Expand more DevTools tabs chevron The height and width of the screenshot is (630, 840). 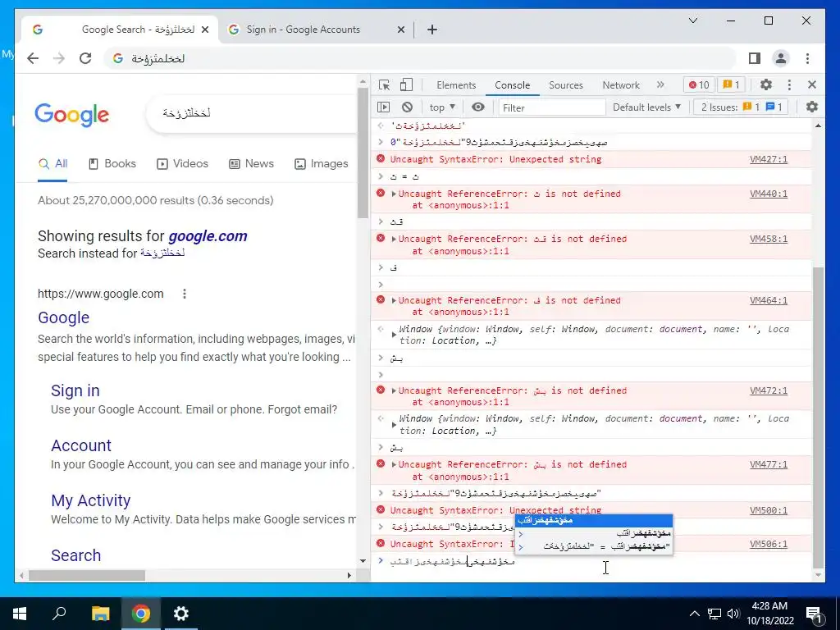click(660, 84)
